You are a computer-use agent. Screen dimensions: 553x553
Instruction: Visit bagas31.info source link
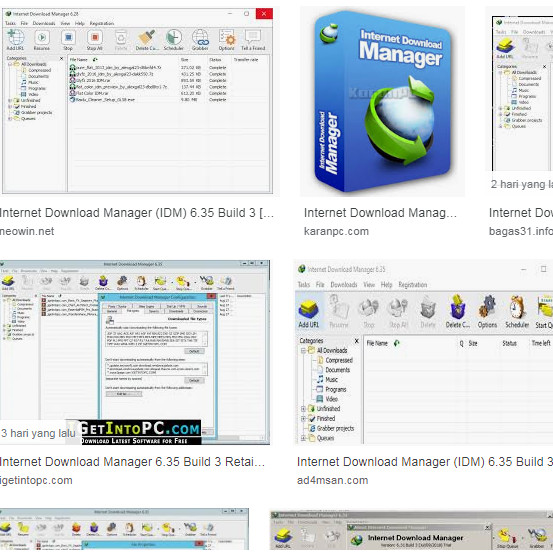click(521, 231)
